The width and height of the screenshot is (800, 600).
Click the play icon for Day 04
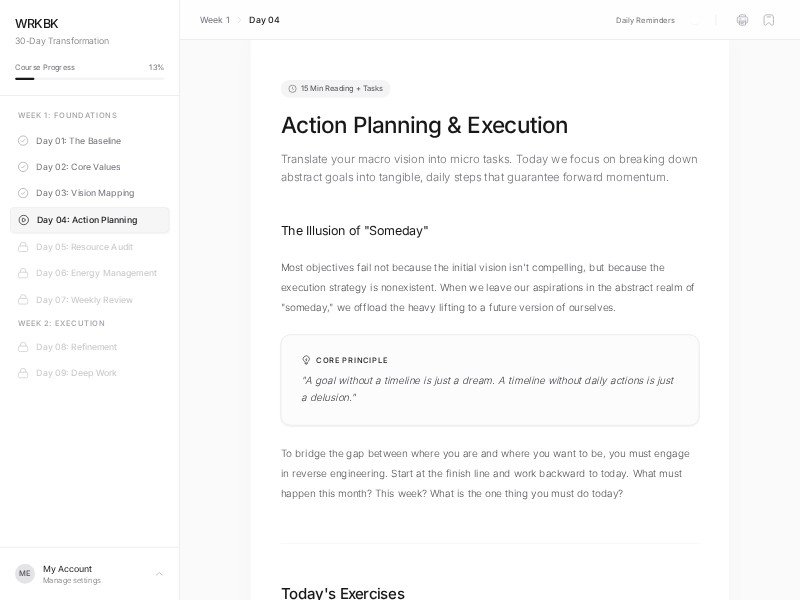pyautogui.click(x=24, y=220)
